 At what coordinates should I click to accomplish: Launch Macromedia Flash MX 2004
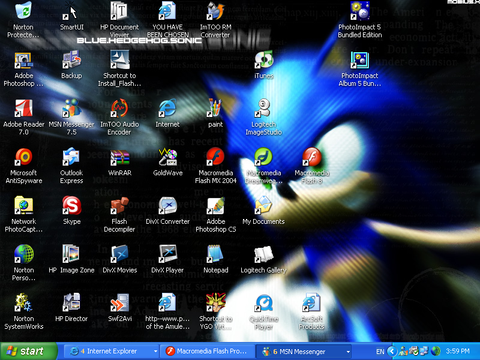pyautogui.click(x=215, y=157)
